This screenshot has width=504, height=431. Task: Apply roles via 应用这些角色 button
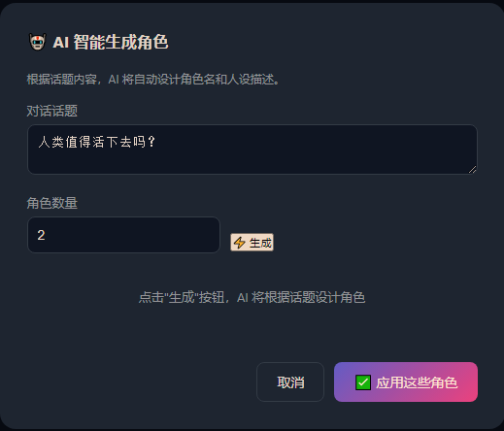click(x=406, y=382)
